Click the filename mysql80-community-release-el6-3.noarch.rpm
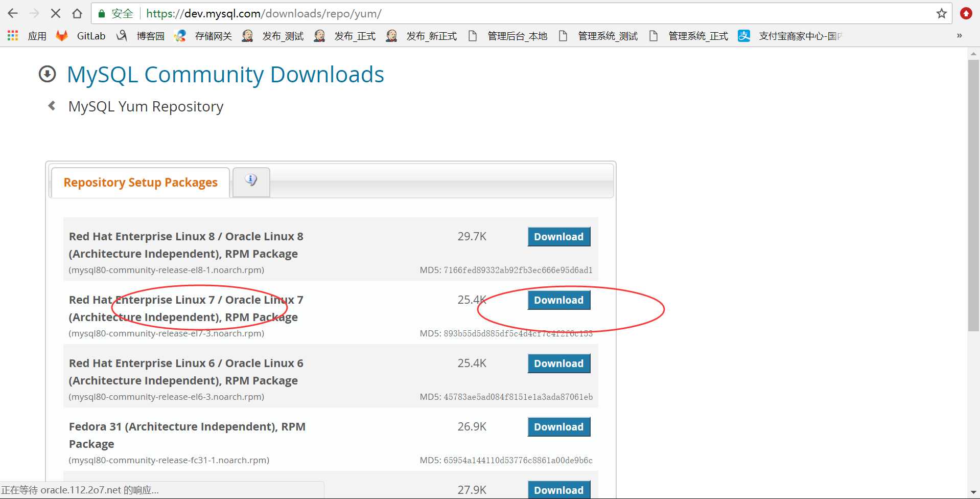This screenshot has width=980, height=499. 167,397
